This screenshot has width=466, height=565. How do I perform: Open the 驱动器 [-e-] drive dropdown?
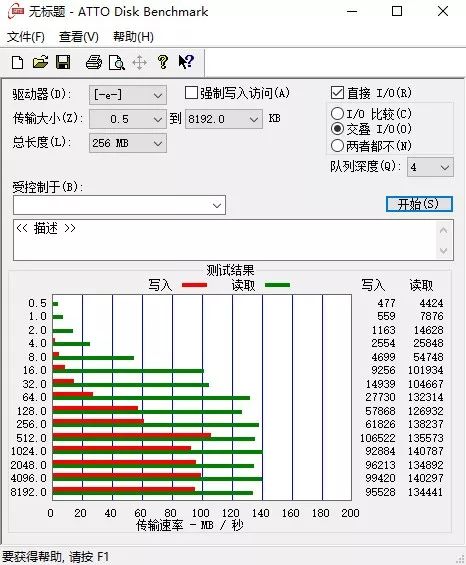point(128,95)
